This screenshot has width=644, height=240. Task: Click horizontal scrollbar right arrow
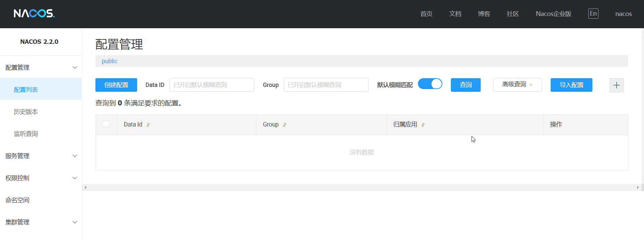coord(638,187)
